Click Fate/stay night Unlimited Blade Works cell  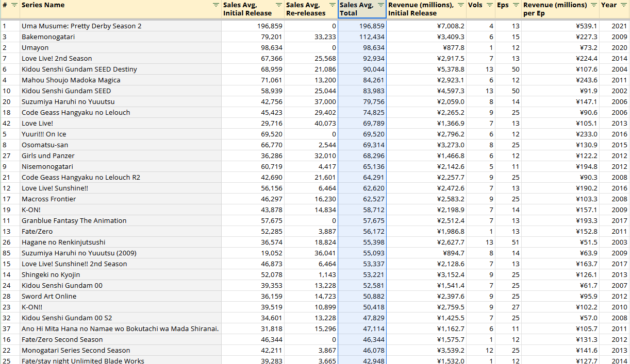tap(121, 360)
